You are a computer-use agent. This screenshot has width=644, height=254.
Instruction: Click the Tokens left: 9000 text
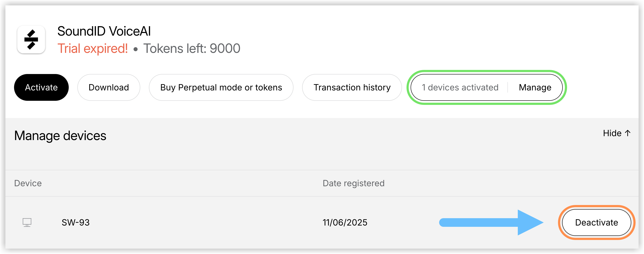(192, 49)
